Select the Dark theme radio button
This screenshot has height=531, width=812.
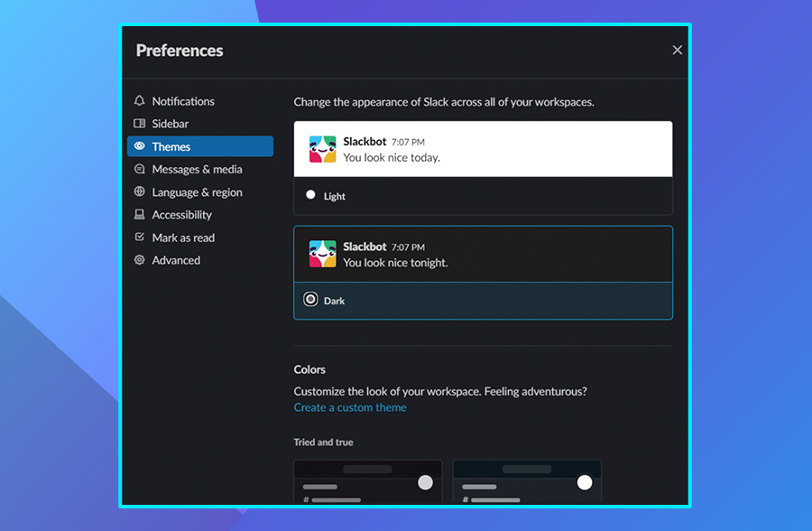pos(310,299)
